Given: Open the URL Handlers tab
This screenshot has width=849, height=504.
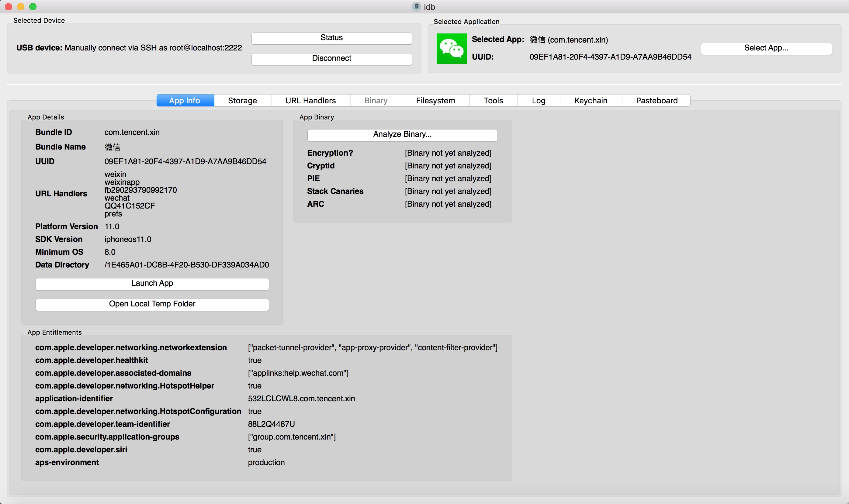Looking at the screenshot, I should 310,101.
